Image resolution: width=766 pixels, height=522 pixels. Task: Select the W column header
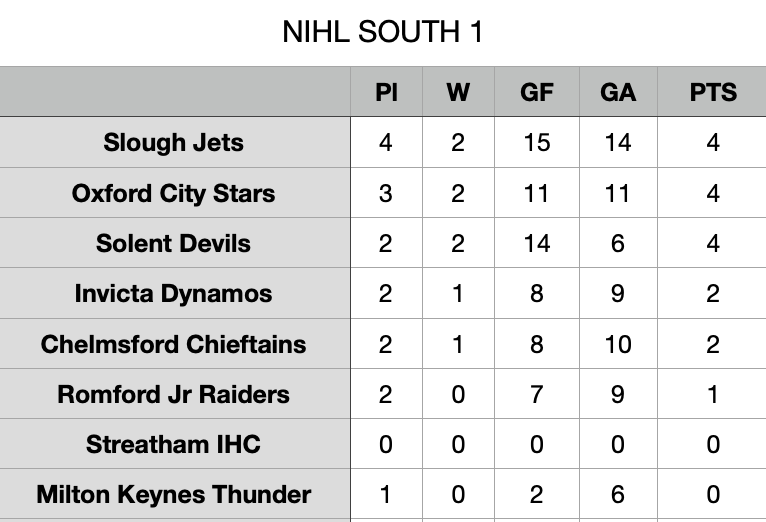pos(458,93)
